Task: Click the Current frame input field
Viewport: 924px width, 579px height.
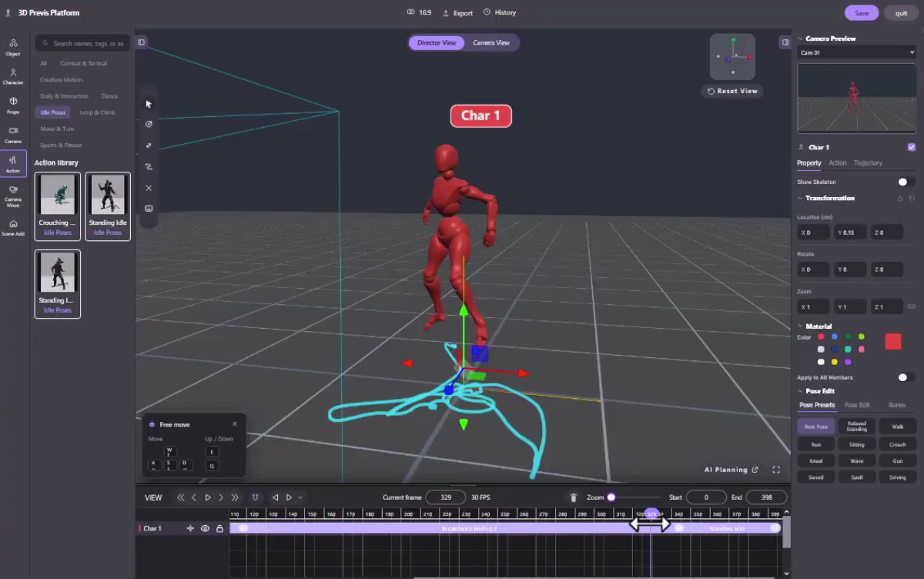Action: click(445, 497)
